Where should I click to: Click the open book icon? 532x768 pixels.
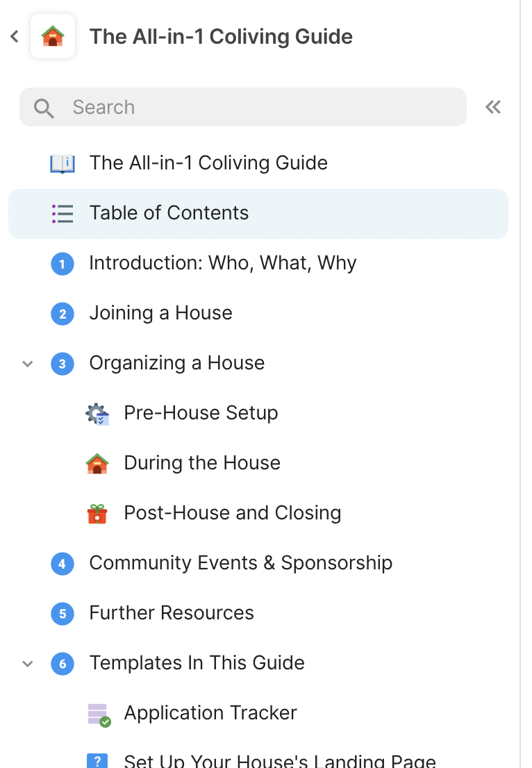63,163
